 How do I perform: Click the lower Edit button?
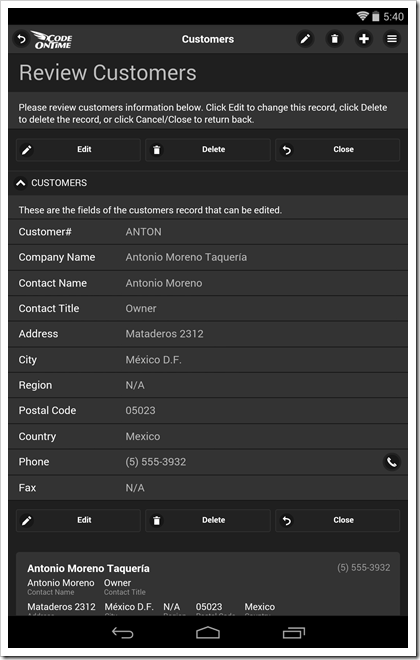coord(78,521)
